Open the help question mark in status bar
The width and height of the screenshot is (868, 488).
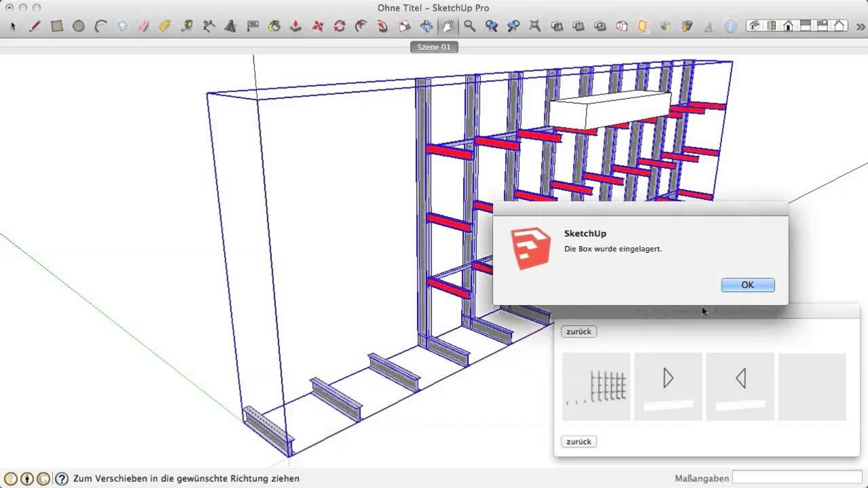62,479
